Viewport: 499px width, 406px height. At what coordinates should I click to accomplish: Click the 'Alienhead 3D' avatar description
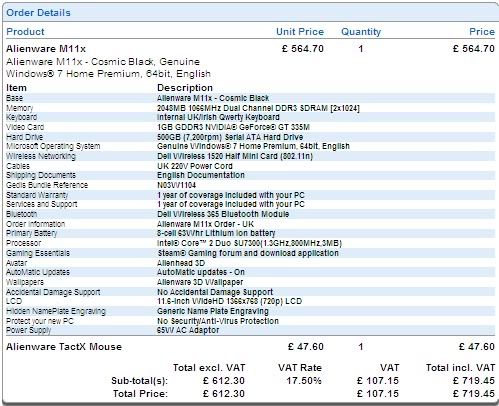tap(181, 263)
